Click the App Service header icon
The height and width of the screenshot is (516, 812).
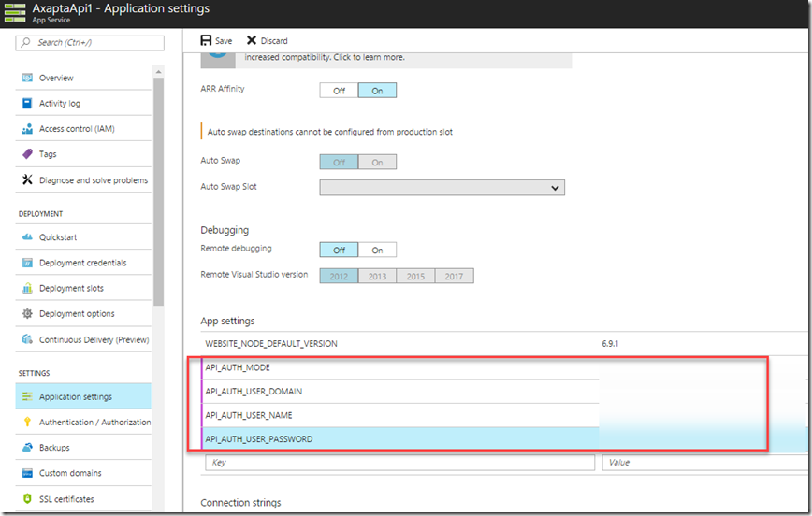click(x=15, y=12)
